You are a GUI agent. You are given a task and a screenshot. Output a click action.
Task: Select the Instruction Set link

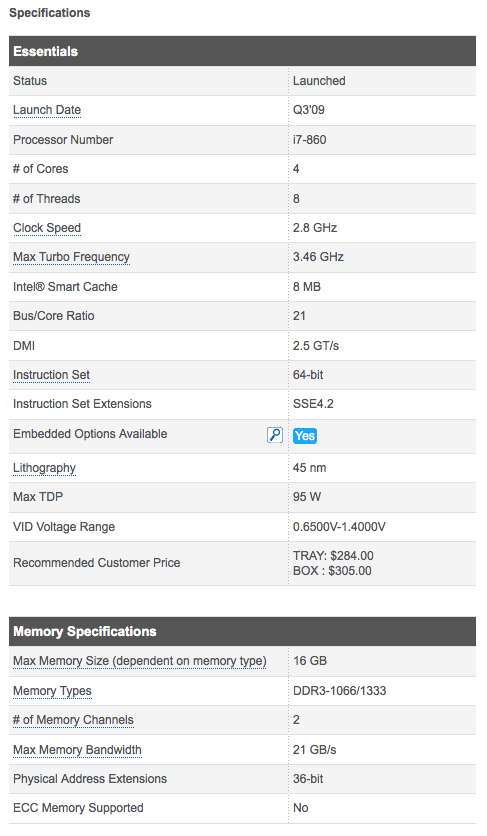pos(51,375)
